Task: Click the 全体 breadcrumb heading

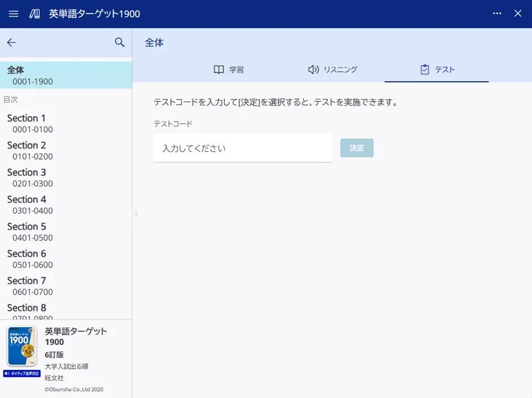Action: click(154, 42)
